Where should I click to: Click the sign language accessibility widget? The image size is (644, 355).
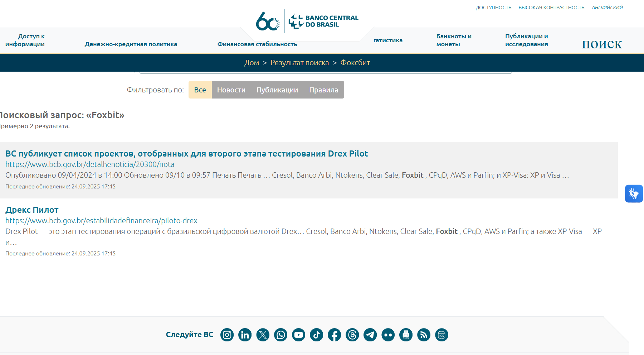click(634, 194)
